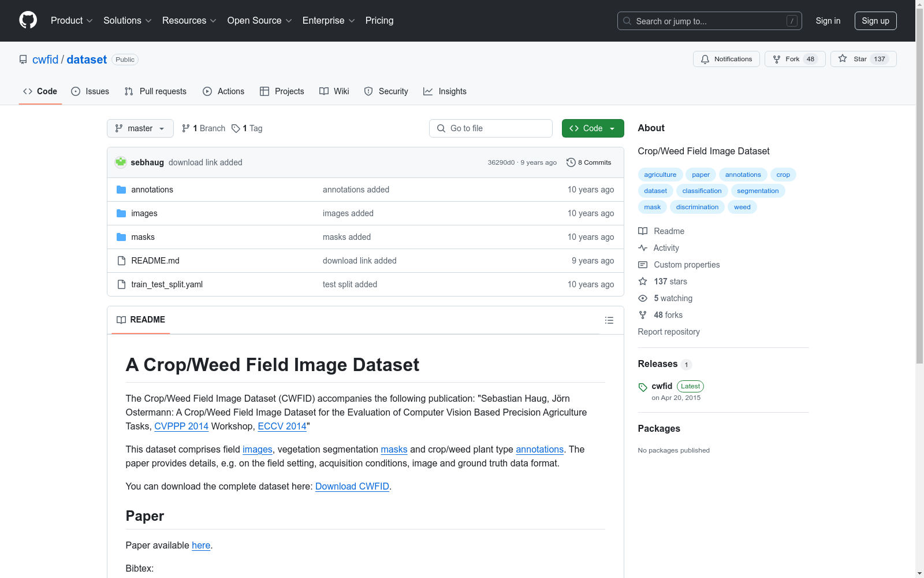
Task: Click the tag icon beside 1 Tag
Action: coord(236,128)
